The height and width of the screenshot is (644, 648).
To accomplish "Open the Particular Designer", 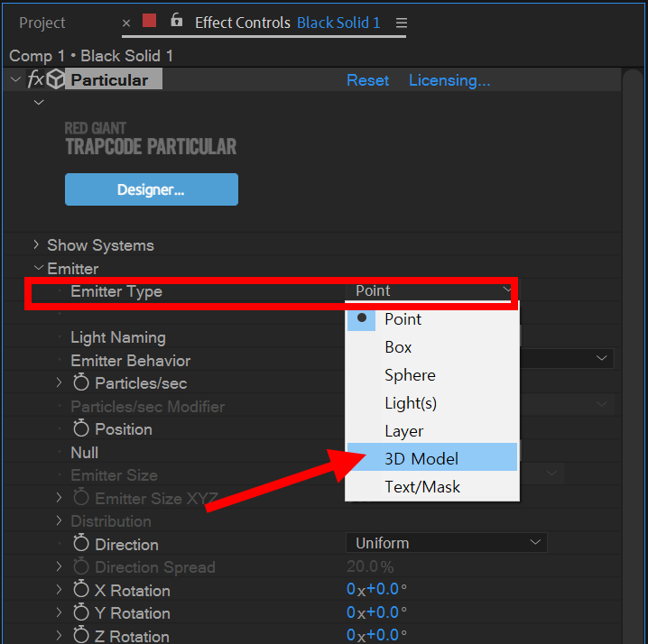I will point(152,189).
